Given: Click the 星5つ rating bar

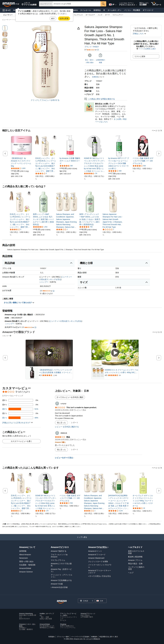Looking at the screenshot, I should coord(21,400).
